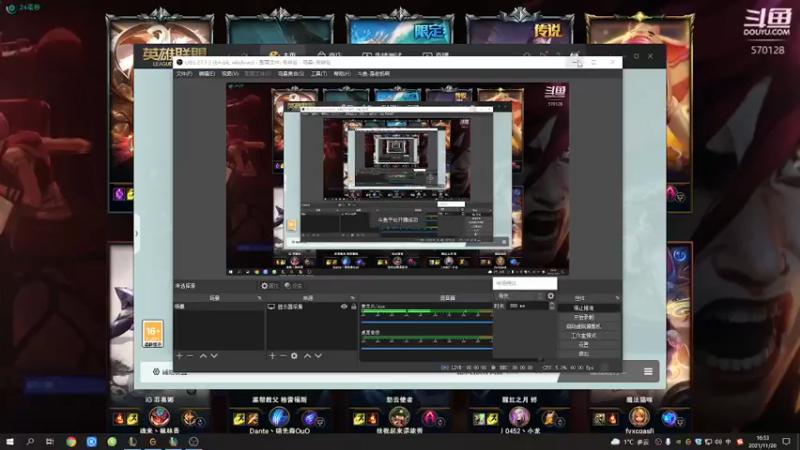Open source properties gear in the Sources toolbar

point(294,356)
